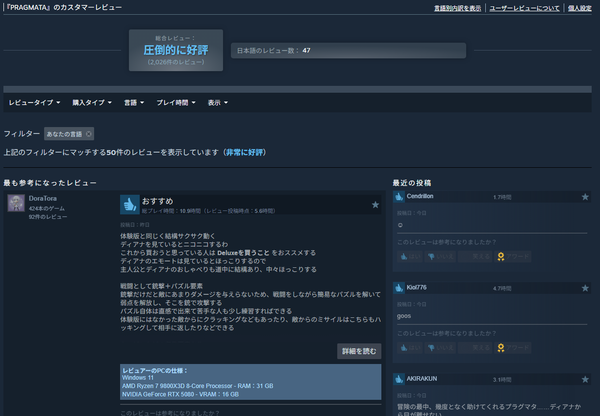Click the 最近の投稿 heading

(x=412, y=183)
